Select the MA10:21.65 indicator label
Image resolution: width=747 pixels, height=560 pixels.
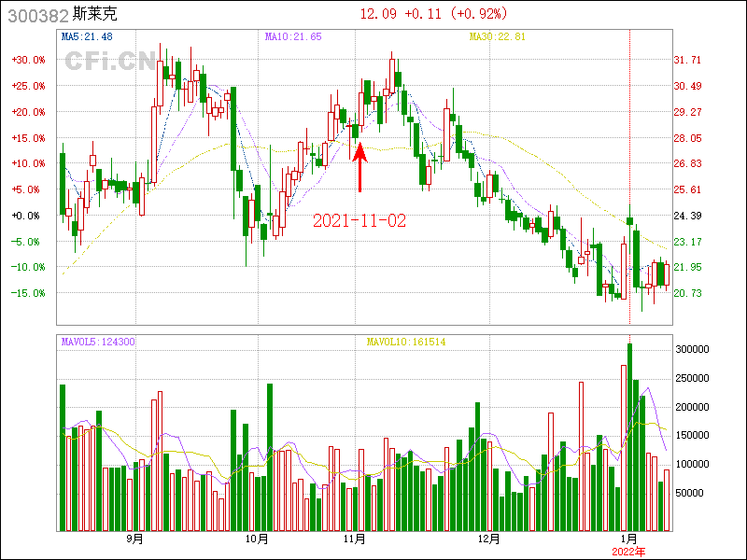coord(293,36)
